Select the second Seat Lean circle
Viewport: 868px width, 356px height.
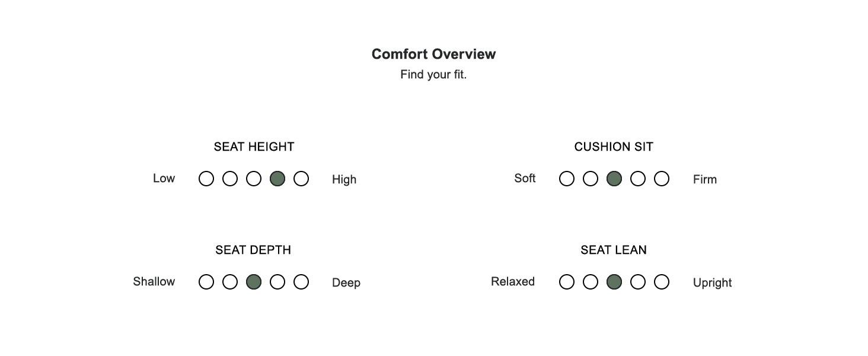tap(591, 282)
